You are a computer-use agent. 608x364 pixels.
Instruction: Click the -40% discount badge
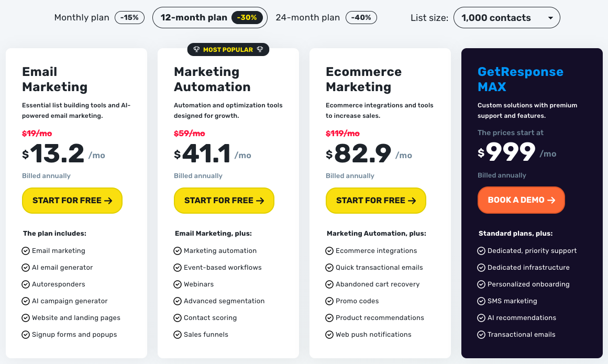tap(361, 18)
